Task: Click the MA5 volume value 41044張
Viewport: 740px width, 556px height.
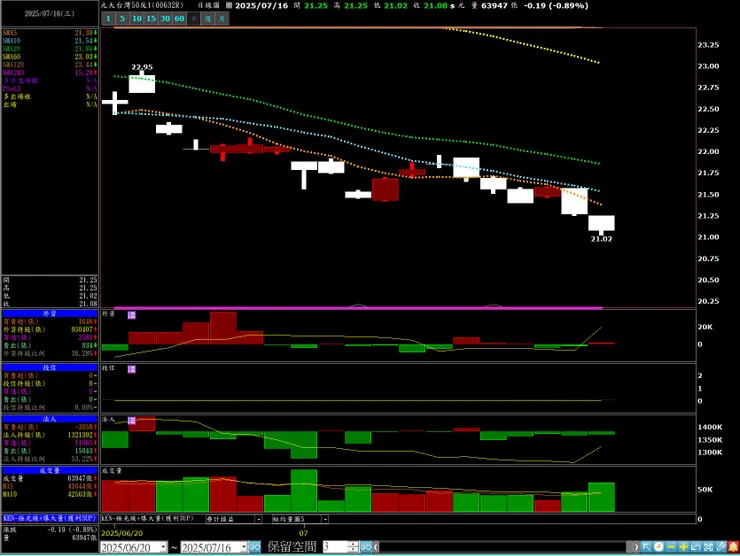Action: (81, 487)
